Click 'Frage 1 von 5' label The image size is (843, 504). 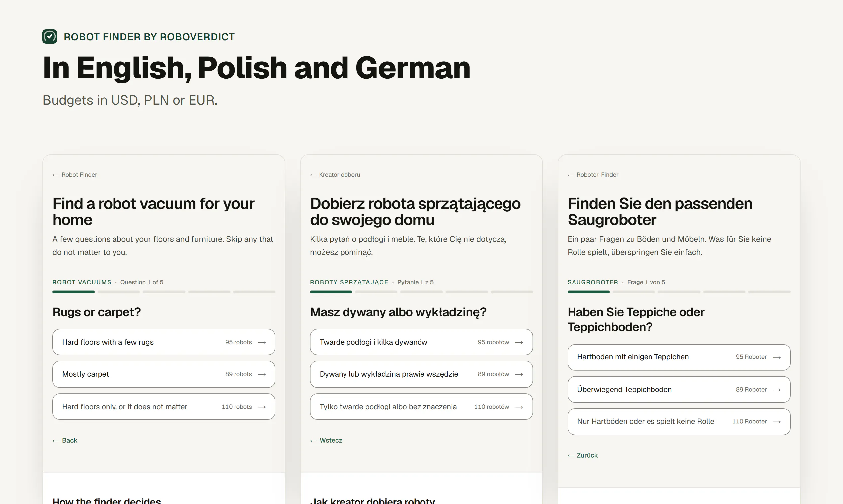pos(646,282)
